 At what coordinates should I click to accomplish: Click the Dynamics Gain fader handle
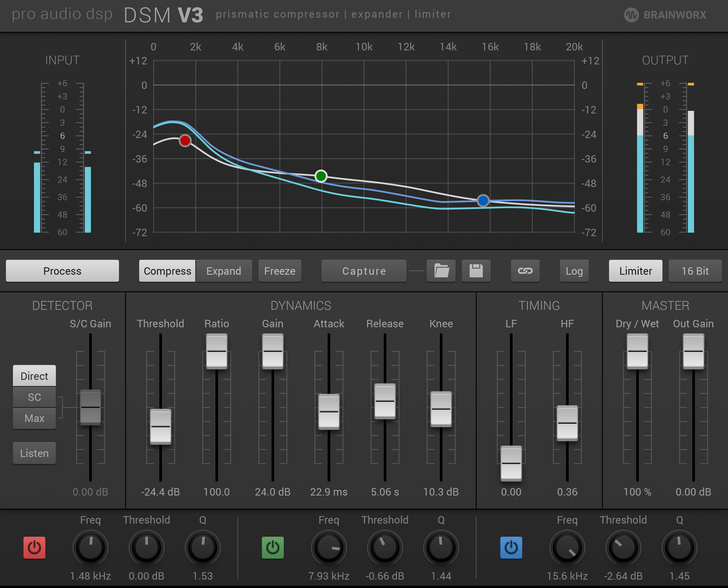273,351
